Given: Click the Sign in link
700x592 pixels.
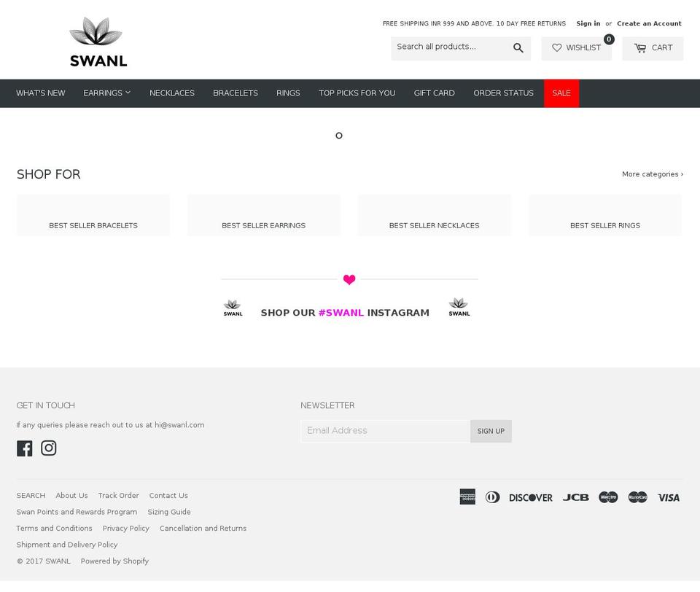Looking at the screenshot, I should (x=588, y=23).
